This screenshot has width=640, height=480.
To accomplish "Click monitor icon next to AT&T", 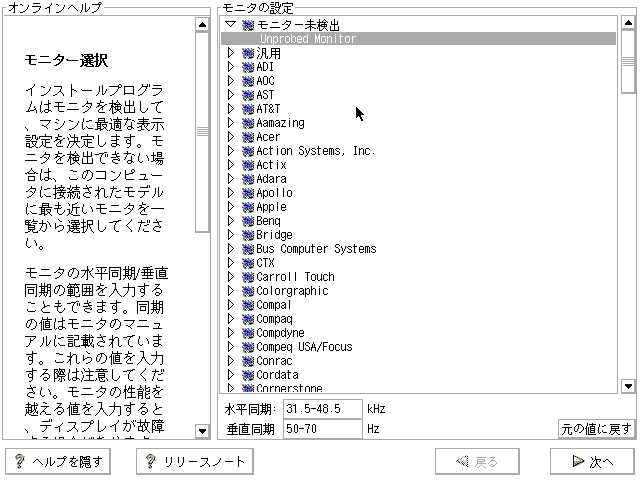I will pyautogui.click(x=248, y=109).
